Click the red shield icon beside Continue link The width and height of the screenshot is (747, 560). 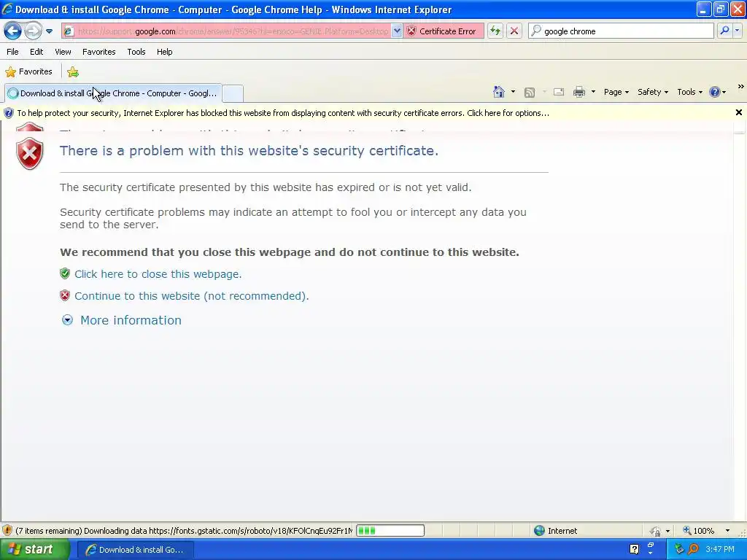pos(65,296)
